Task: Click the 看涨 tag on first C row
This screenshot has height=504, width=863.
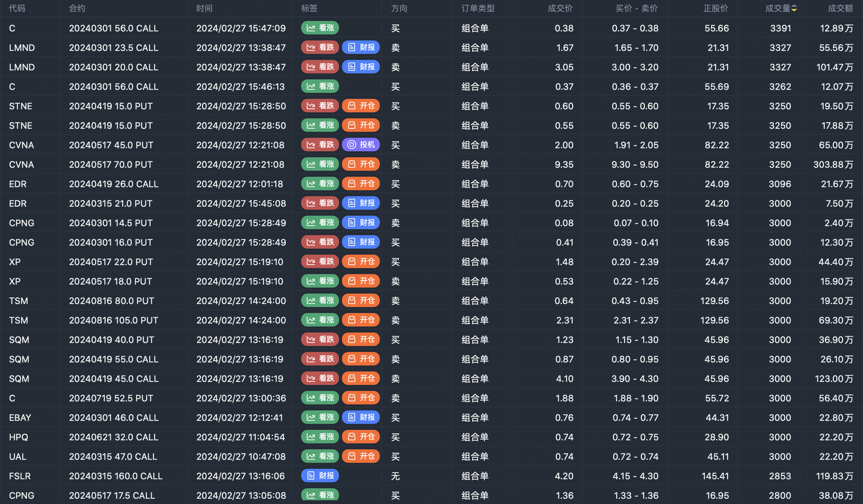Action: (x=320, y=28)
